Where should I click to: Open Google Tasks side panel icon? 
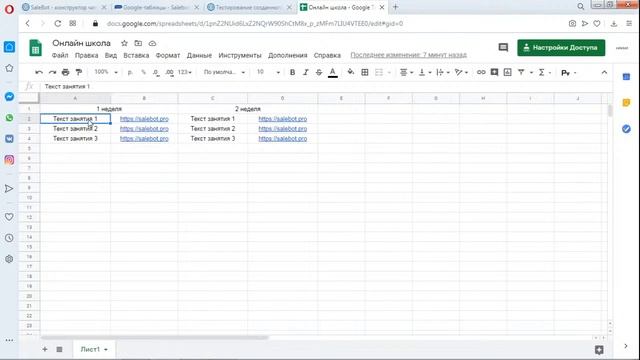coord(626,129)
